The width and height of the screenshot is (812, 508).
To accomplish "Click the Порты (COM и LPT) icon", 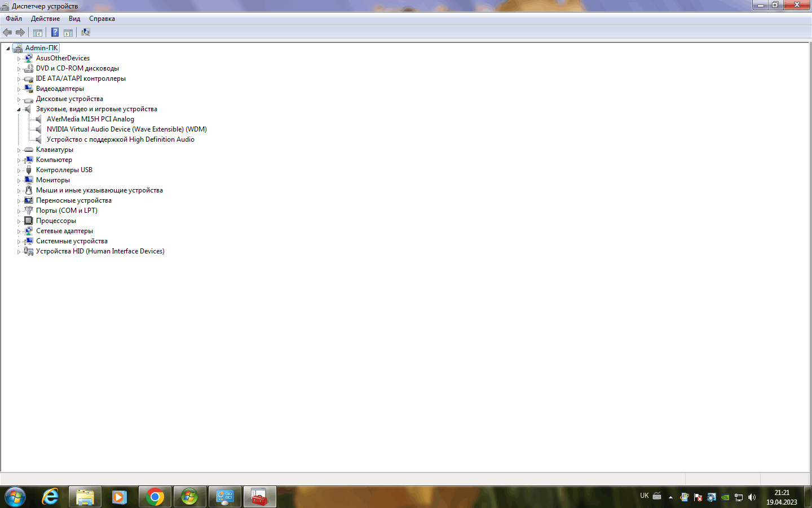I will pos(29,211).
